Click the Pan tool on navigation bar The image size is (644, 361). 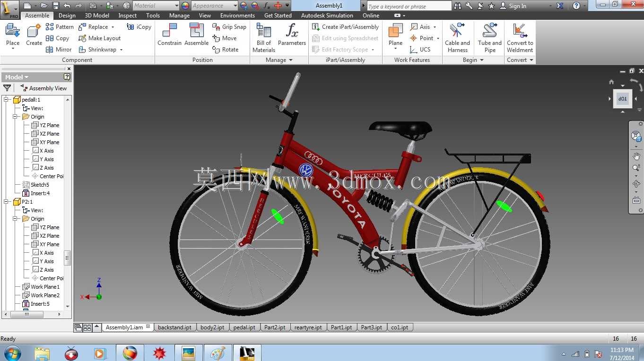point(636,156)
